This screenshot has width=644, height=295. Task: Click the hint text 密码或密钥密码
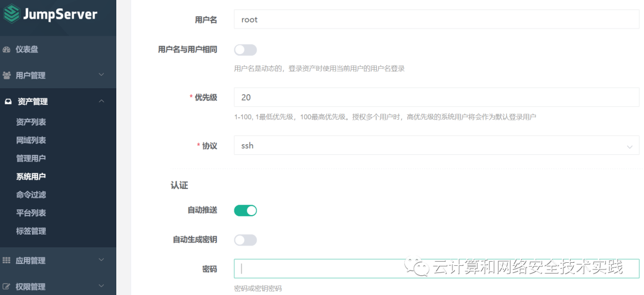tap(258, 288)
